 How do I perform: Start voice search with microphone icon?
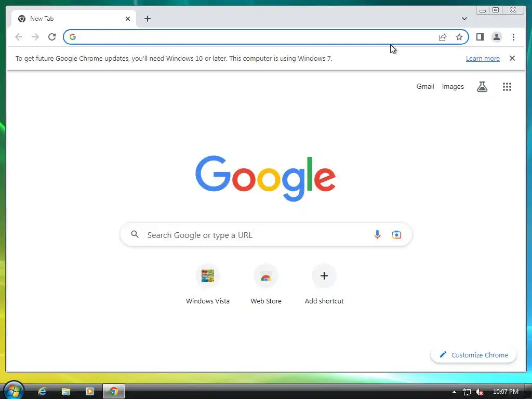click(x=377, y=234)
